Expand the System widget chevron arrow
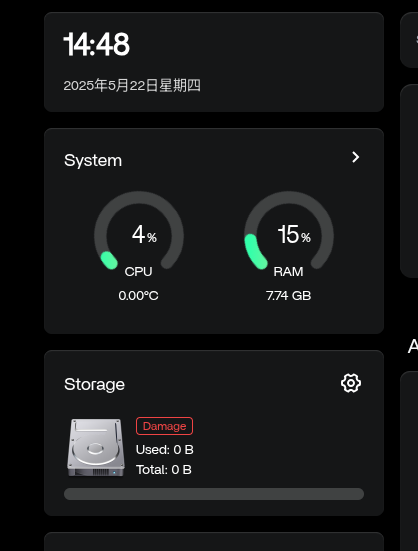This screenshot has height=551, width=418. [x=355, y=157]
